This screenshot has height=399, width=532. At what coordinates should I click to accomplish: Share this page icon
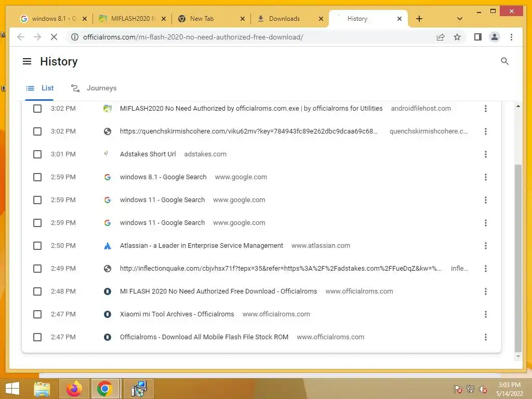click(441, 37)
